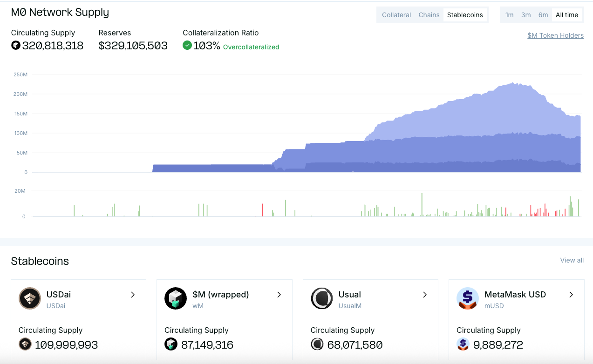593x364 pixels.
Task: Click the tallest green bar in the volume chart
Action: 422,205
